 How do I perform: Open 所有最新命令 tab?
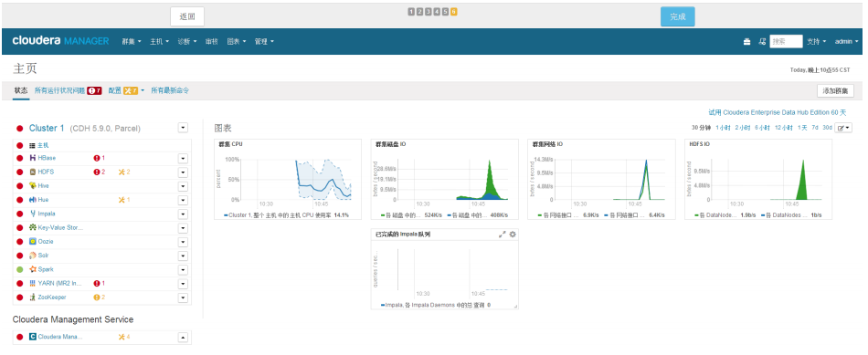[x=170, y=90]
